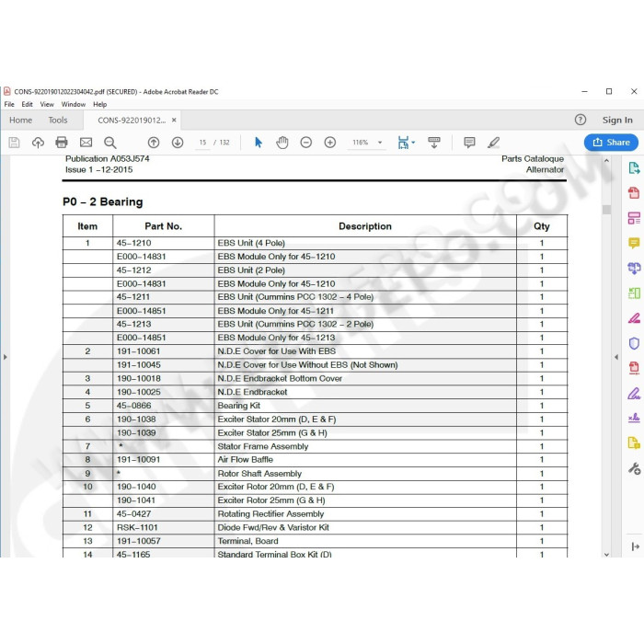Expand the right tools pane arrow icon
The image size is (644, 644).
point(635,546)
